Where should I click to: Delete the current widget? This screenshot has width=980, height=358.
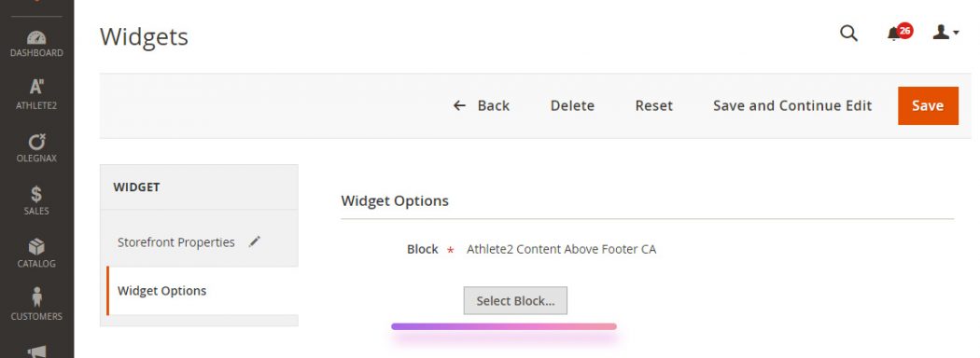coord(572,105)
